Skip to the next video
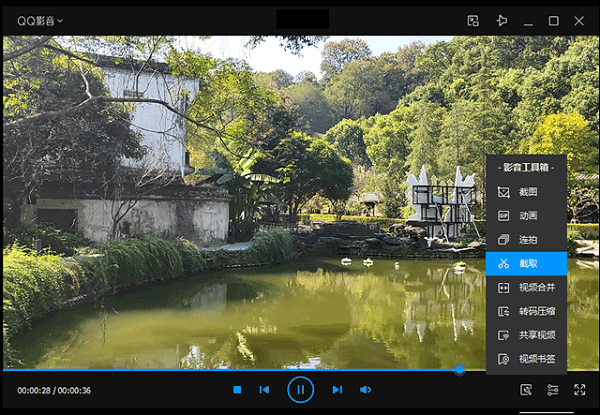600x415 pixels. click(x=337, y=390)
